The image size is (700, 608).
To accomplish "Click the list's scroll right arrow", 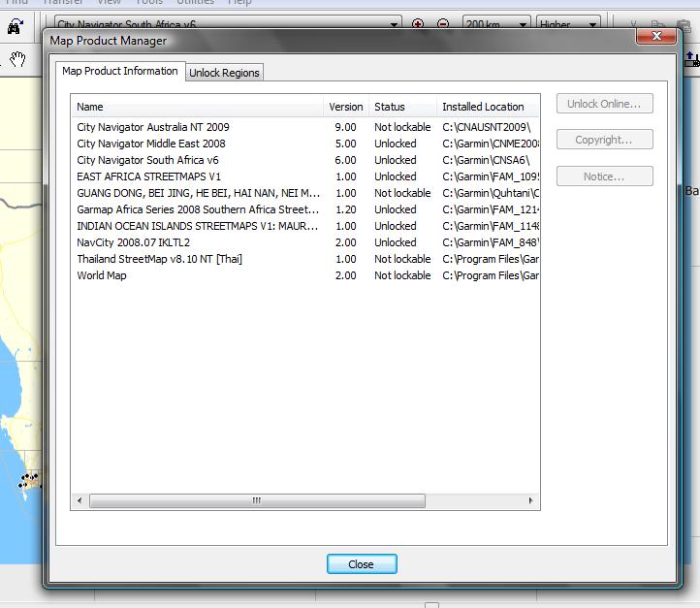I will (530, 501).
